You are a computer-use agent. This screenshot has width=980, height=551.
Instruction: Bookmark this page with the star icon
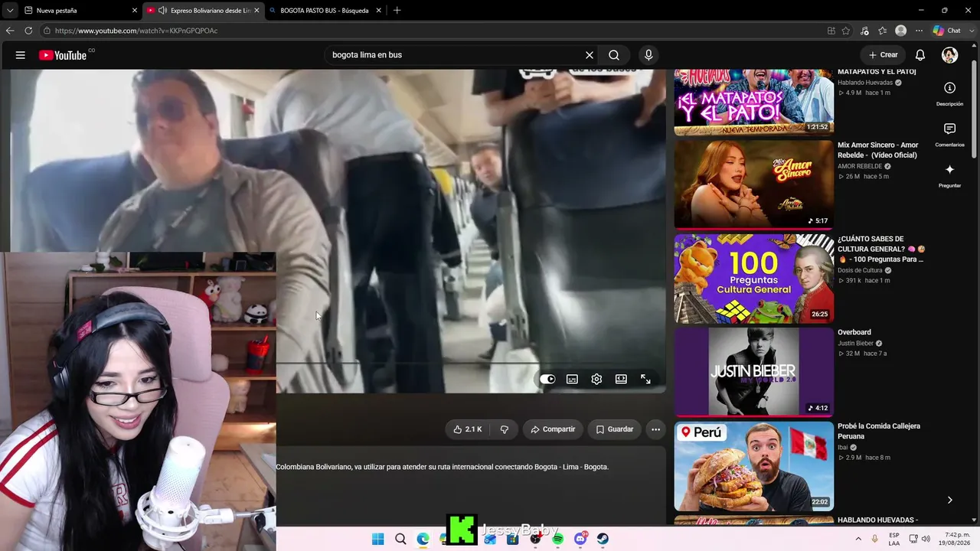[846, 31]
